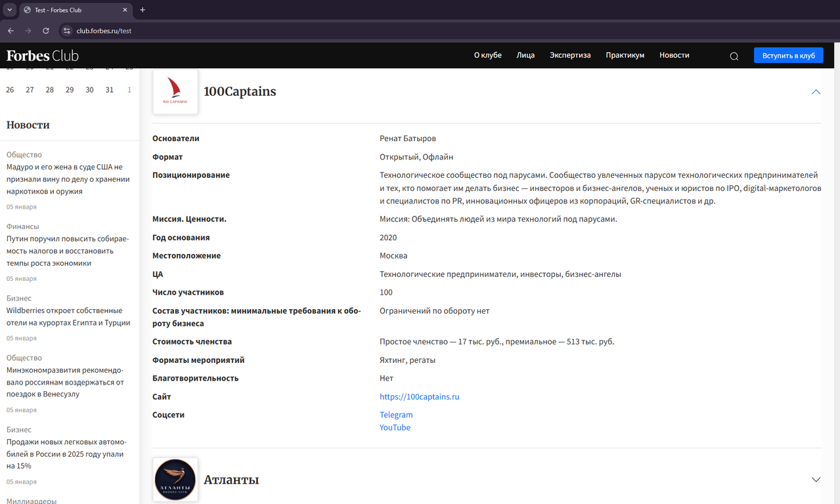
Task: Click the Атланты heading
Action: pyautogui.click(x=231, y=480)
